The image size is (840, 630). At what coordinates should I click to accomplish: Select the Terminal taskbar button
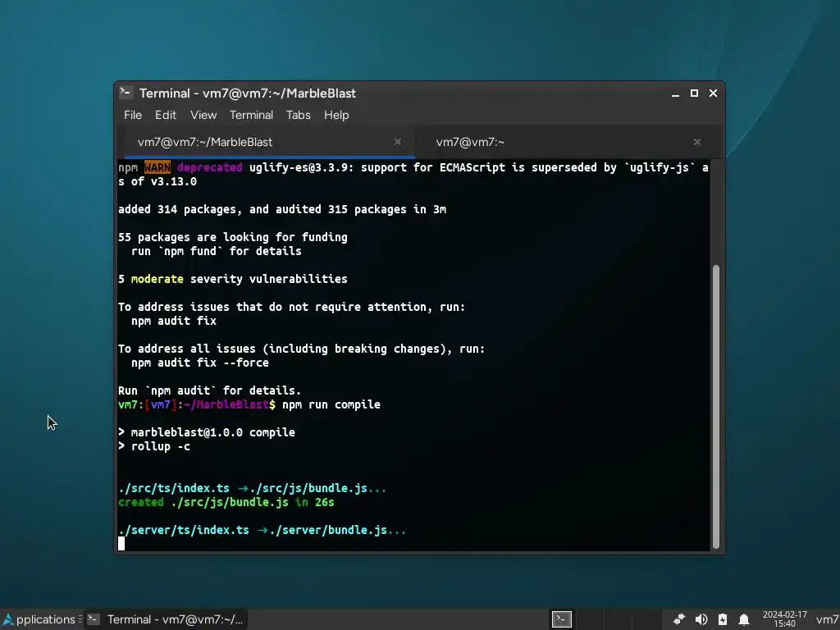point(166,619)
